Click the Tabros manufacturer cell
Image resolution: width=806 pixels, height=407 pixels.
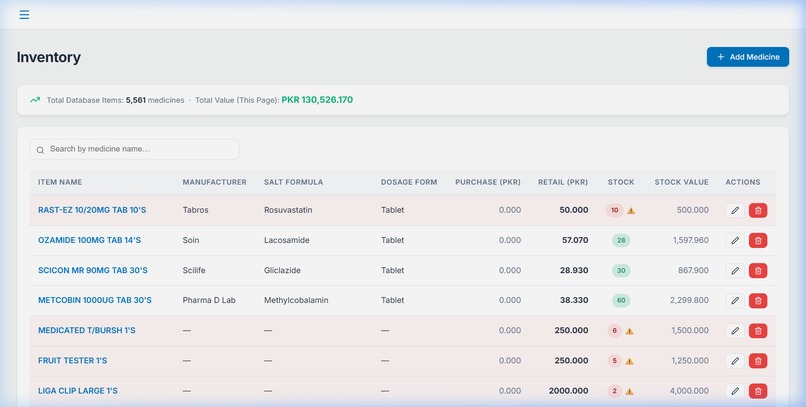195,210
